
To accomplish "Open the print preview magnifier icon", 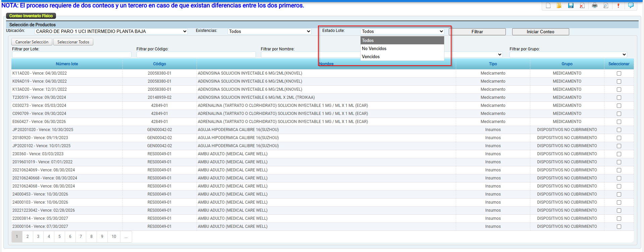I will (606, 5).
